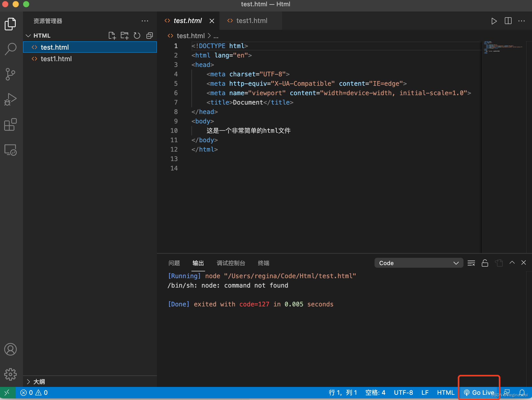
Task: Open the Remote Explorer view
Action: tap(10, 150)
